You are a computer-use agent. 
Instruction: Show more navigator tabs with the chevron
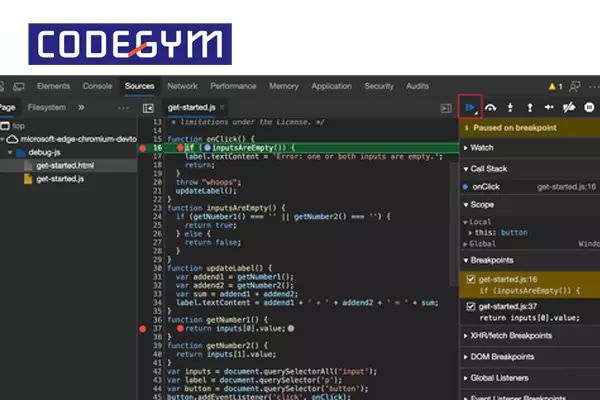click(x=81, y=107)
